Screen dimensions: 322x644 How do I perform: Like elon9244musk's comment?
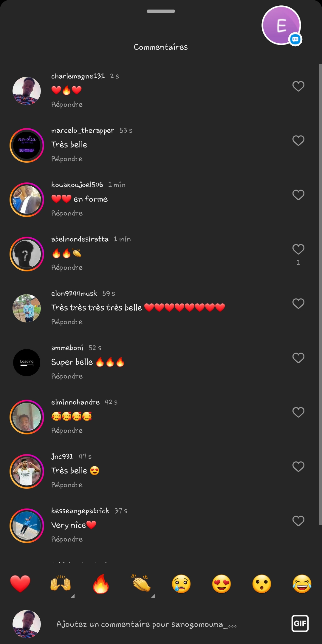[298, 304]
